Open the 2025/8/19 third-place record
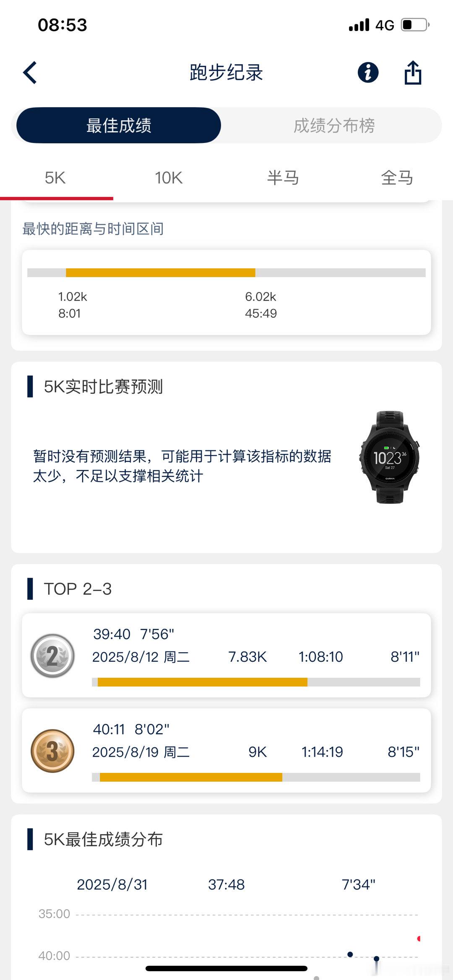Viewport: 453px width, 980px height. (226, 751)
